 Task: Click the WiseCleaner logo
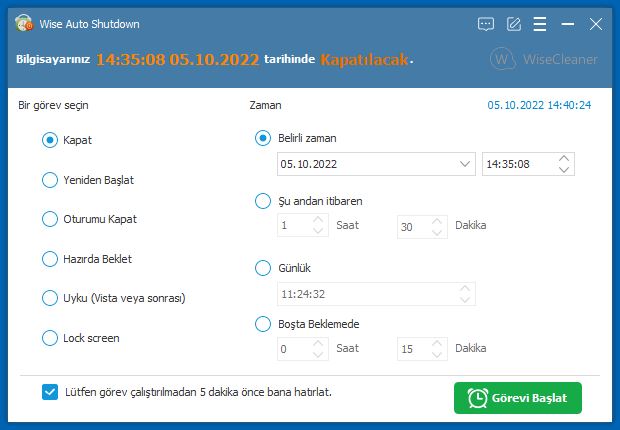click(x=544, y=59)
